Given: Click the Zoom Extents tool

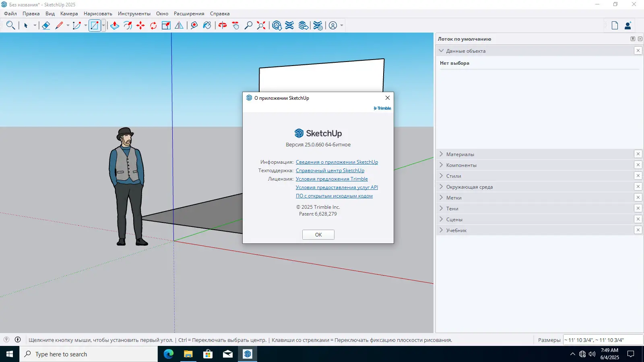Looking at the screenshot, I should pyautogui.click(x=261, y=25).
